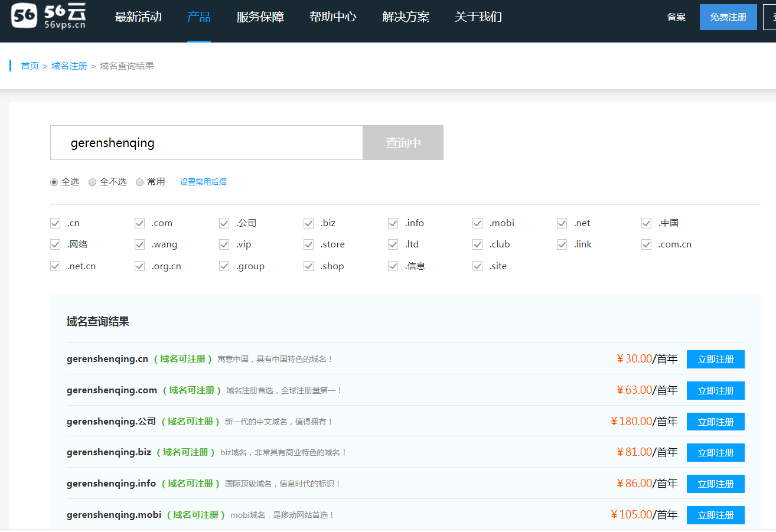Screen dimensions: 776x532
Task: Open the 产品 navigation menu
Action: click(198, 17)
